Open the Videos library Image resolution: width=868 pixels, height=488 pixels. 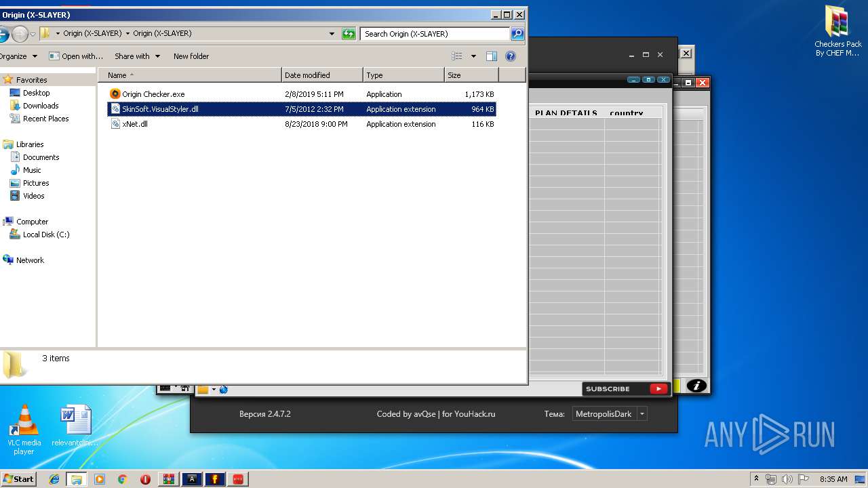(x=33, y=196)
